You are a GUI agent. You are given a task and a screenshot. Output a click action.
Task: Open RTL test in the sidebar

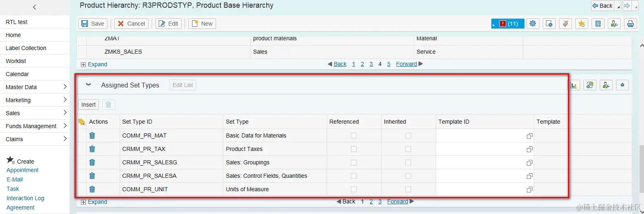[x=17, y=22]
